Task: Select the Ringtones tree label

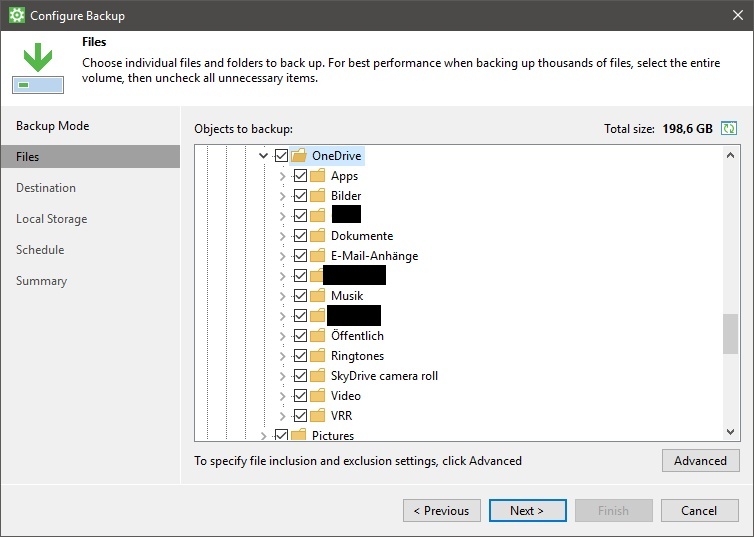Action: point(357,356)
